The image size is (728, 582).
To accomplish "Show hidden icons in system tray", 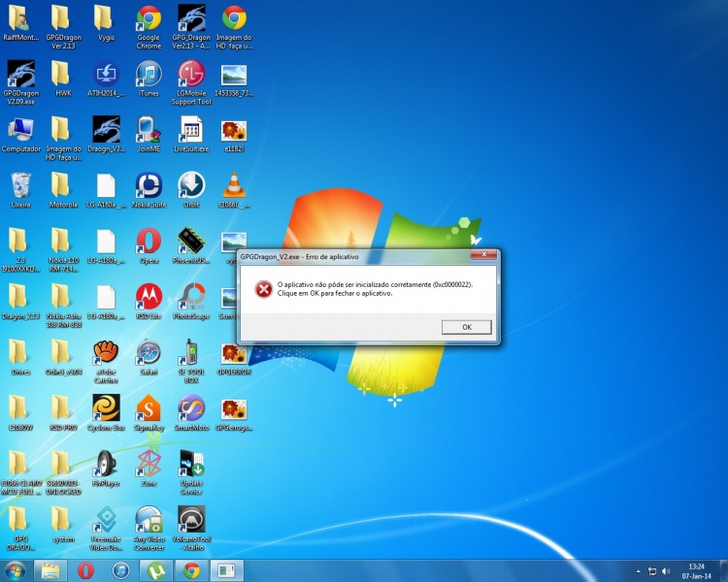I will (638, 570).
